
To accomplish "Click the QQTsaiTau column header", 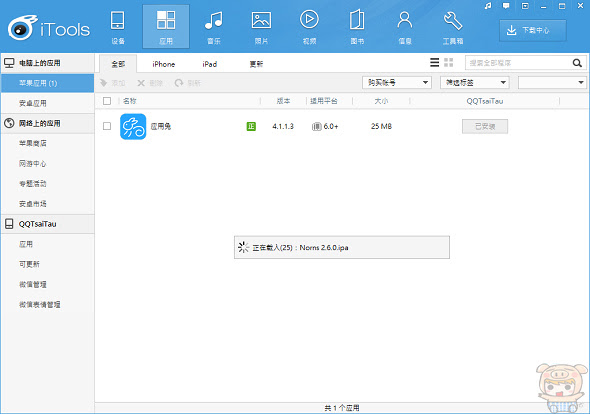I will coord(485,101).
